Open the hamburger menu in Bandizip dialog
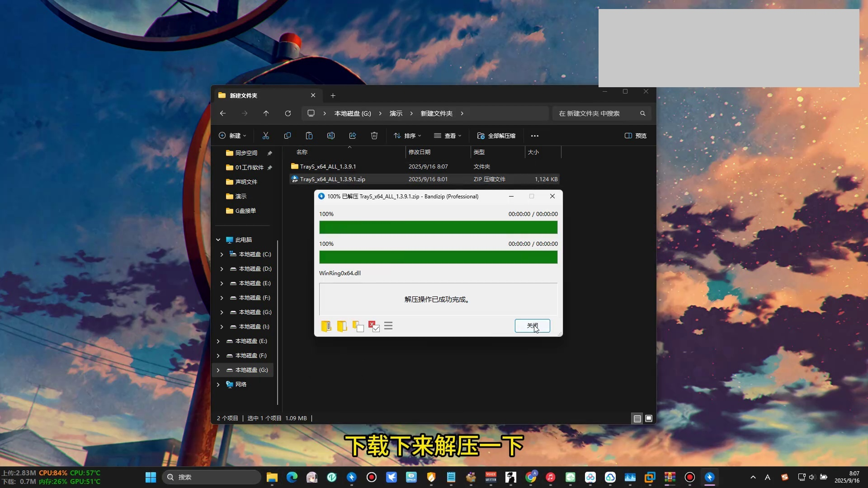 point(388,326)
